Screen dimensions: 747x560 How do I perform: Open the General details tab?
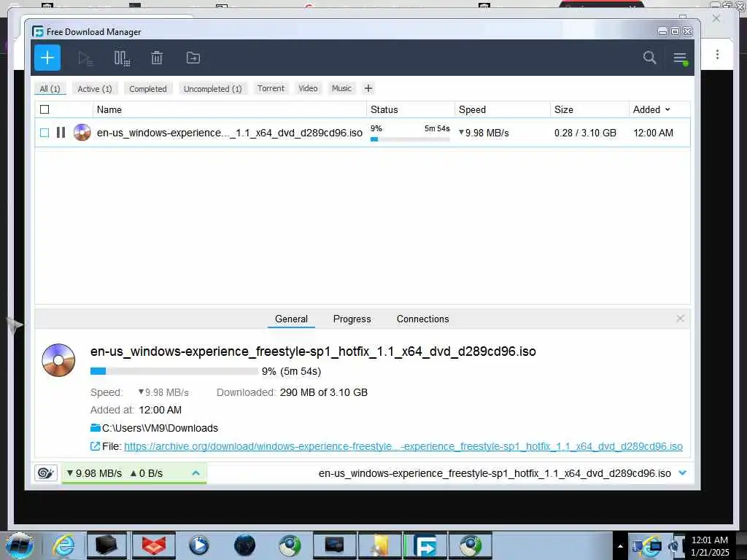pos(291,319)
